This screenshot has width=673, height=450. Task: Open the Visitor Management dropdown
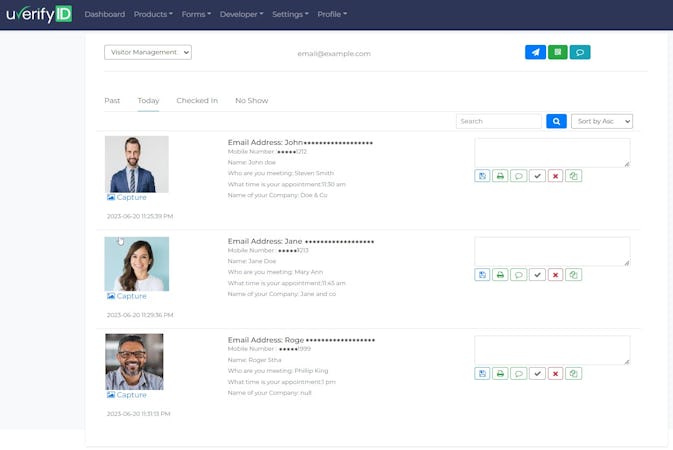coord(148,52)
